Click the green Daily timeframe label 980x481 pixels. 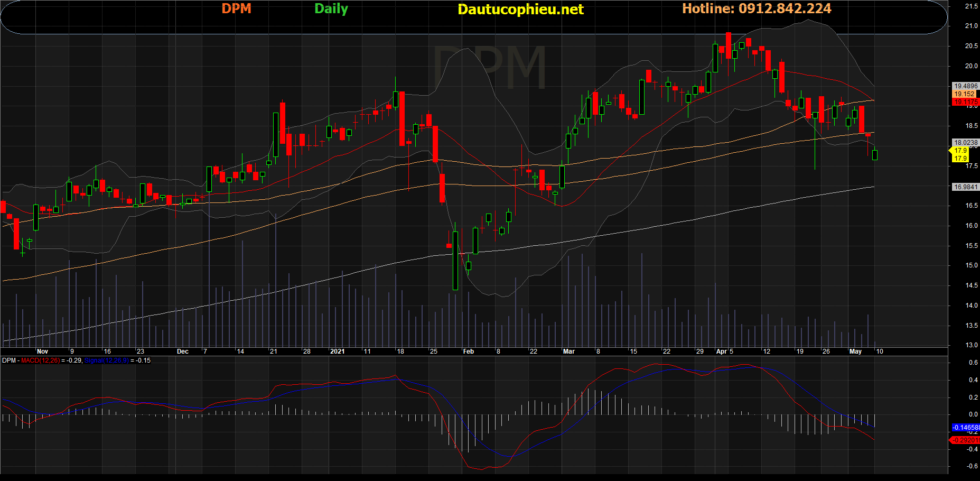pos(331,9)
